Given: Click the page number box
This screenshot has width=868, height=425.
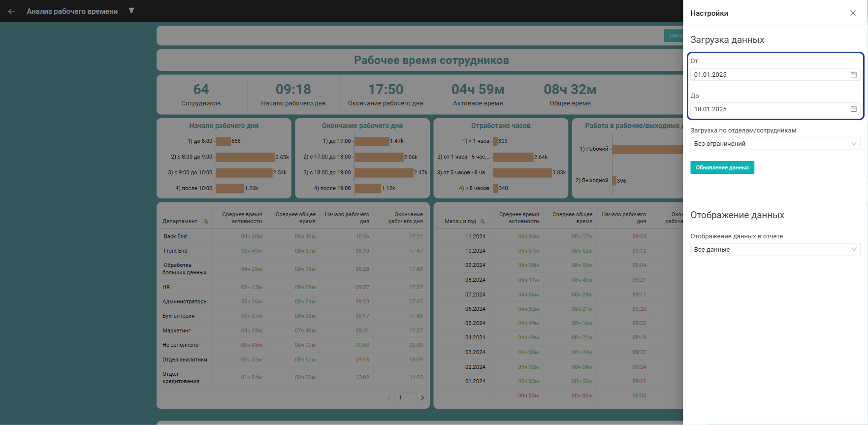Looking at the screenshot, I should click(406, 398).
